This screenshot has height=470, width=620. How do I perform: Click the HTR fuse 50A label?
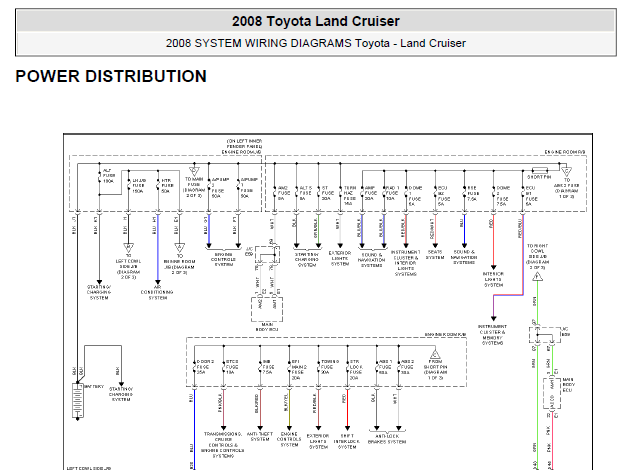click(x=167, y=185)
